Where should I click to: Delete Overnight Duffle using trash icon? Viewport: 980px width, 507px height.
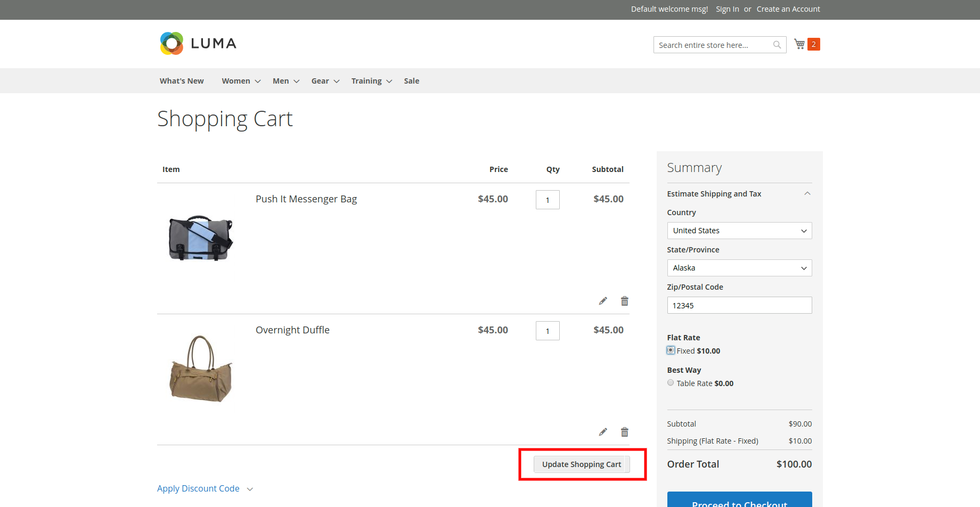click(x=624, y=431)
